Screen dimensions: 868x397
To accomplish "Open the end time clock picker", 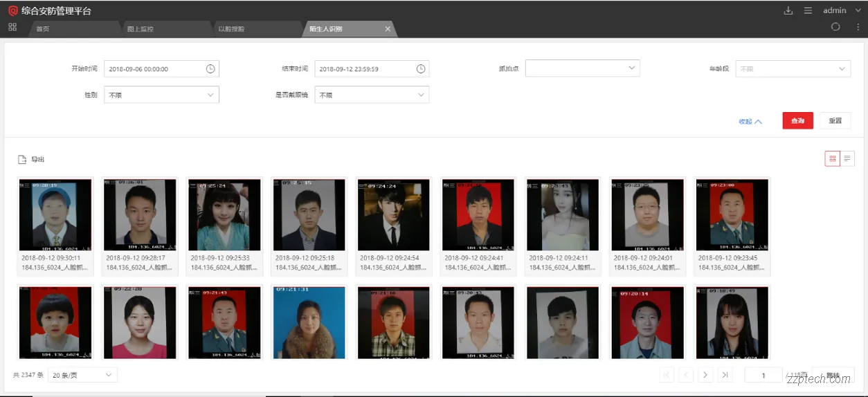I will point(420,69).
